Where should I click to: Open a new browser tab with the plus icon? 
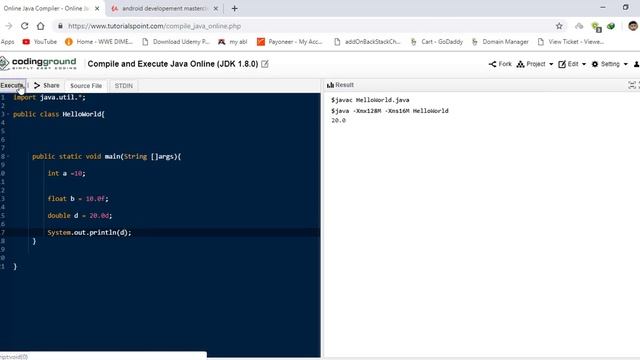tap(234, 8)
